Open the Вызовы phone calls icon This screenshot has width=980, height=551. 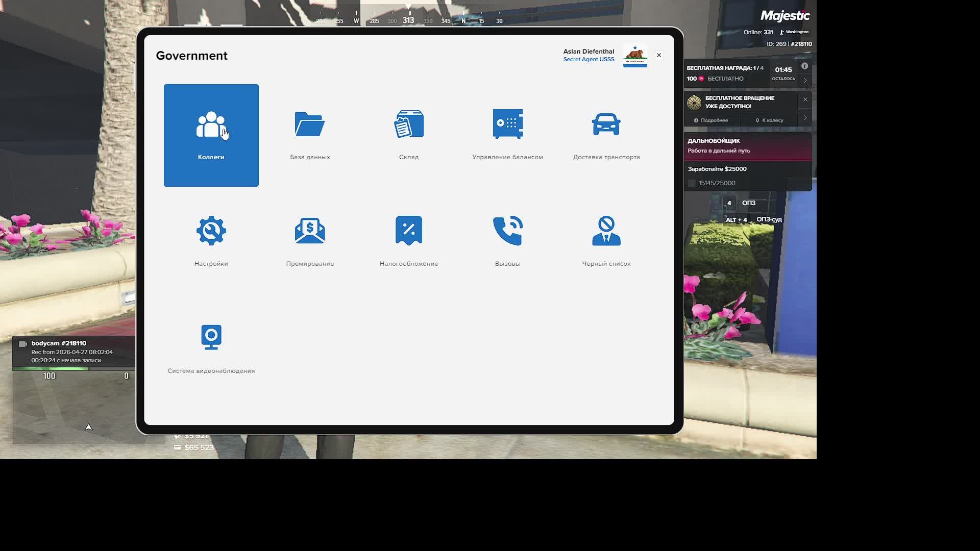[x=507, y=231]
